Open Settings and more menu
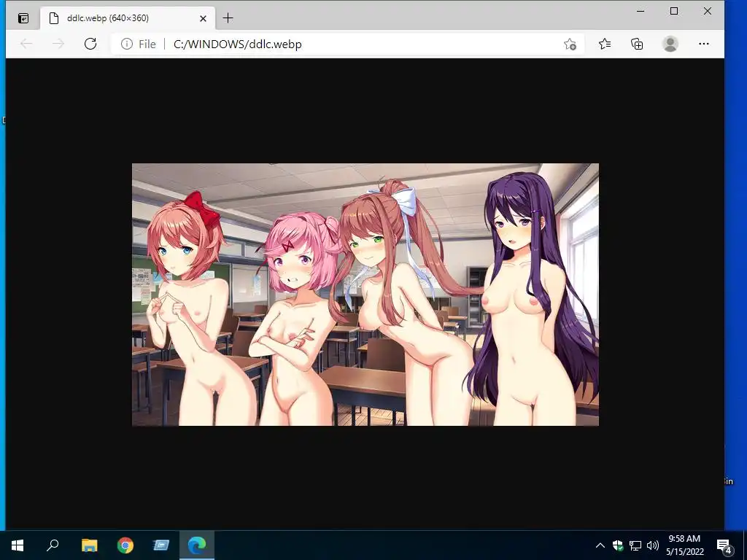The image size is (747, 560). pos(704,44)
